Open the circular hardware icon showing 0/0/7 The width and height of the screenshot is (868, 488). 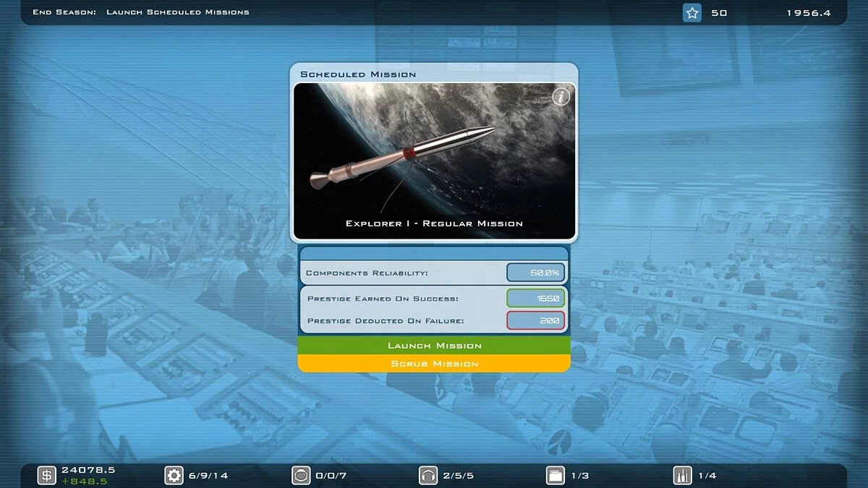(x=300, y=475)
